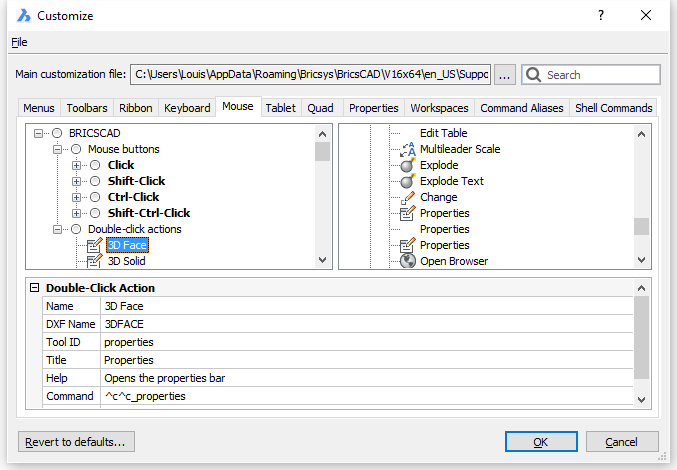Select the Shift-Click radio node
The height and width of the screenshot is (470, 677).
coord(95,181)
